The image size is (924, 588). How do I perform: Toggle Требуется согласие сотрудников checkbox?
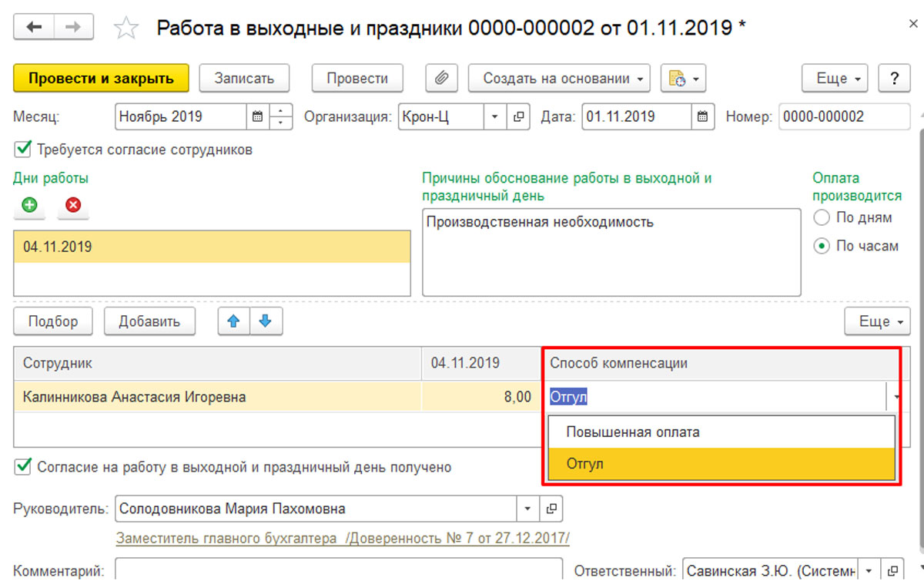click(x=22, y=150)
